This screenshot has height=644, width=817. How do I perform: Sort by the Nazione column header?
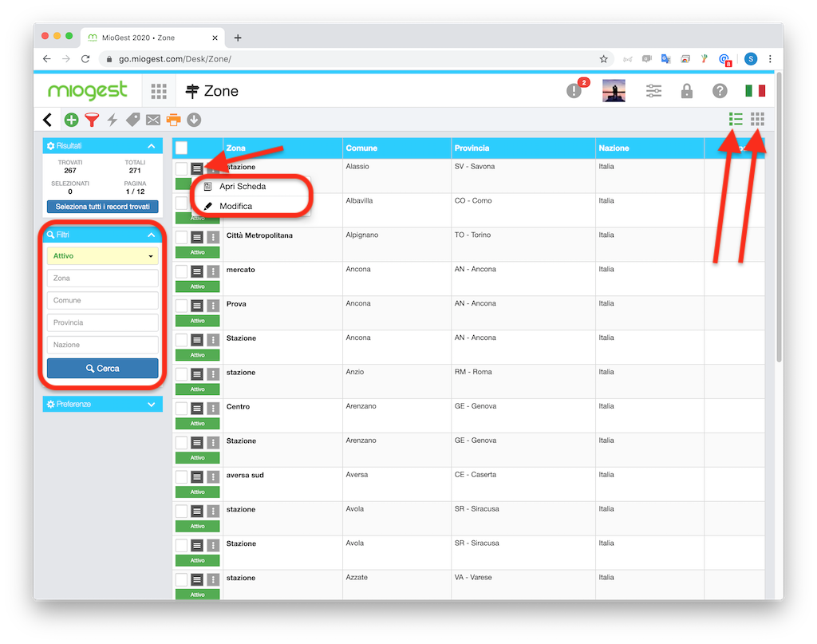coord(614,148)
